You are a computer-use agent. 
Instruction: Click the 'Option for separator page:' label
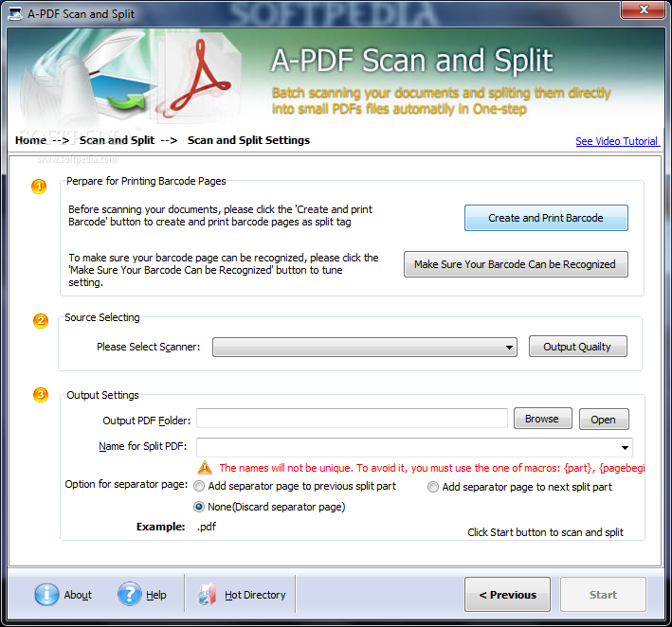coord(126,484)
